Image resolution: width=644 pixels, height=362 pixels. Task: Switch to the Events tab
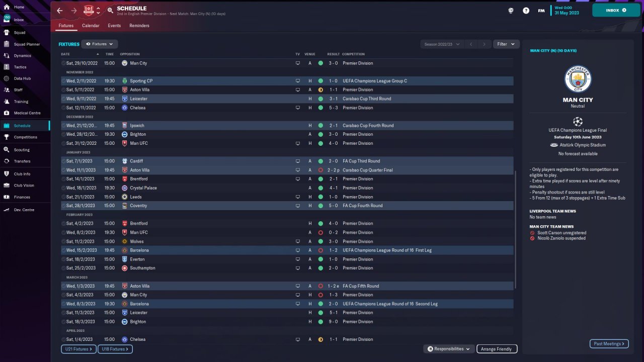114,26
